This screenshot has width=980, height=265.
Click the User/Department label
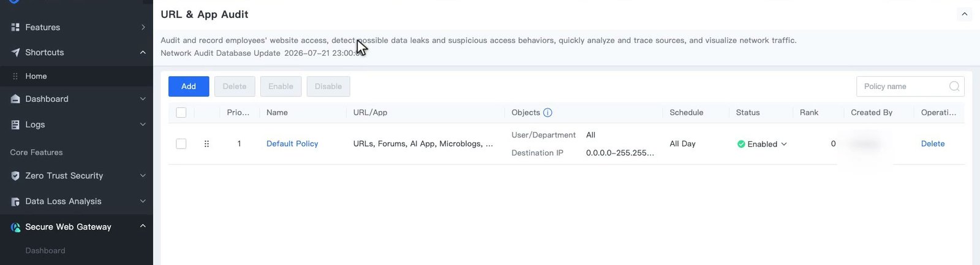(x=543, y=135)
